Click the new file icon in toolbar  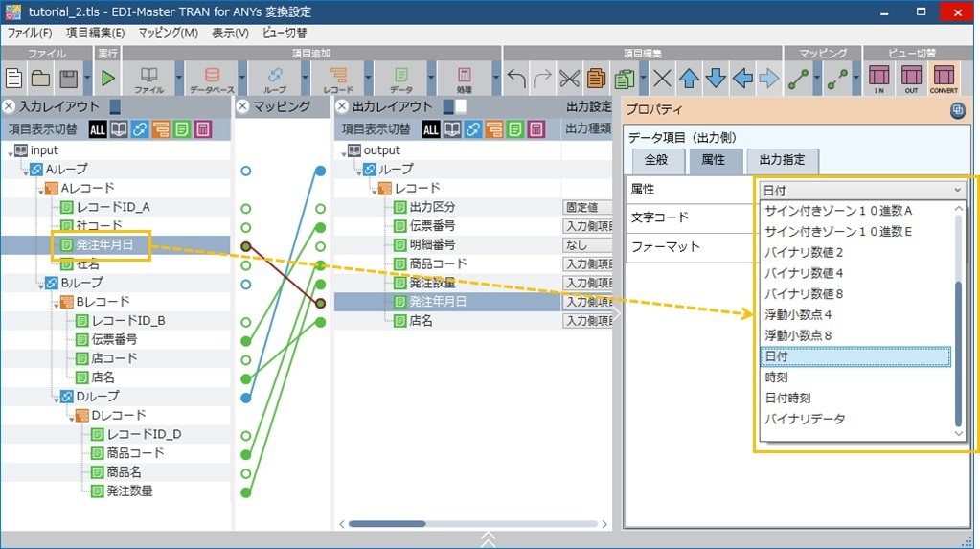point(13,78)
